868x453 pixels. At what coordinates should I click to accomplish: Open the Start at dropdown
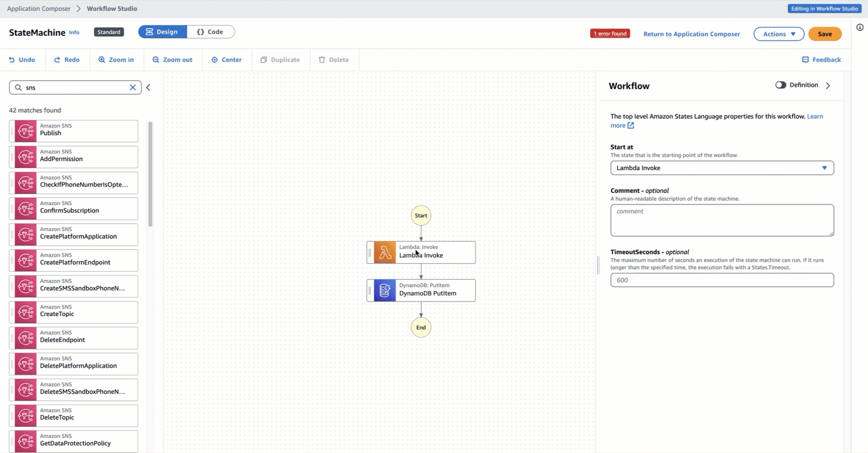coord(722,168)
